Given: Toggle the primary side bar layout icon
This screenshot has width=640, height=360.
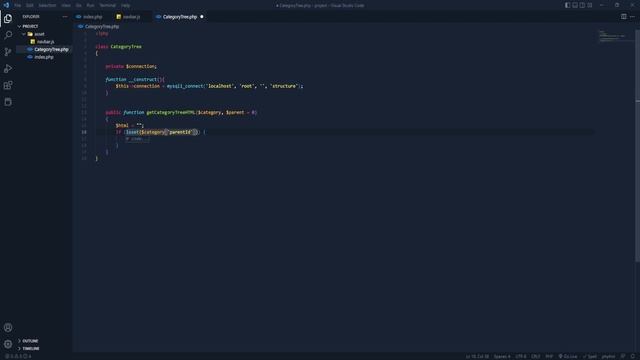Looking at the screenshot, I should pos(567,5).
